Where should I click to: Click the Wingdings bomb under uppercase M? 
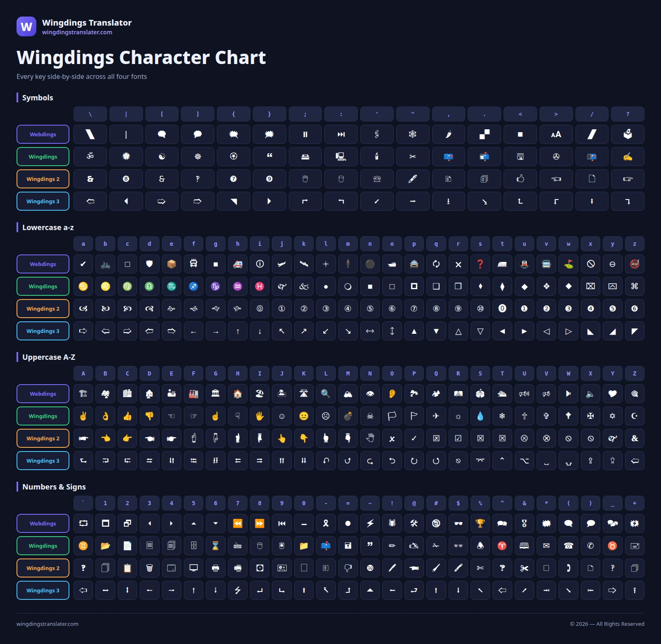point(348,416)
